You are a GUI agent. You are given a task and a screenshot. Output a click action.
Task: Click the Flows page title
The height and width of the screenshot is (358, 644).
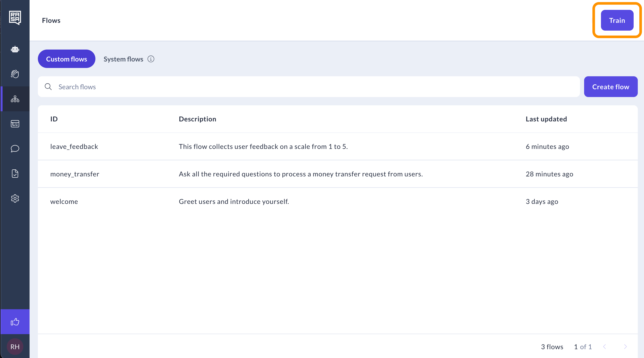[x=51, y=20]
